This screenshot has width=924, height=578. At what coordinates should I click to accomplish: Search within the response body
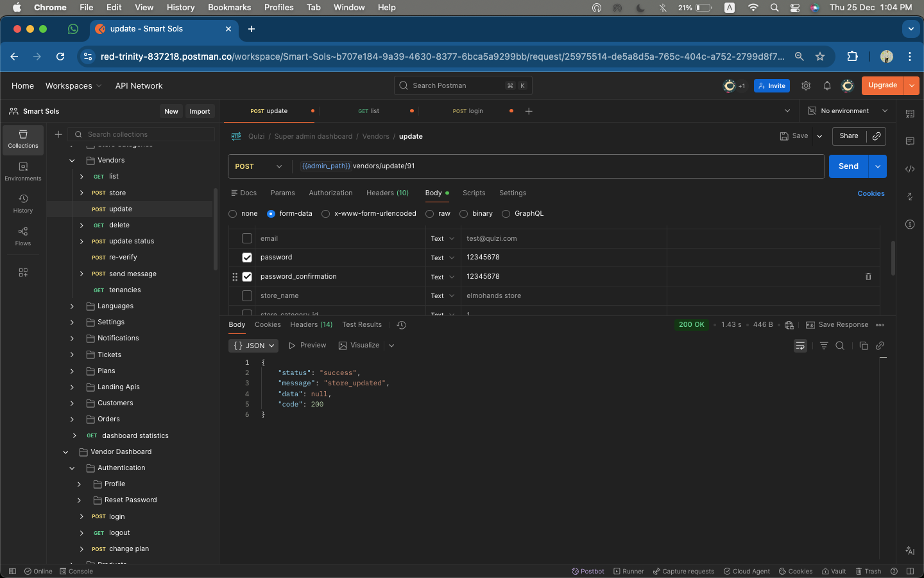click(840, 346)
